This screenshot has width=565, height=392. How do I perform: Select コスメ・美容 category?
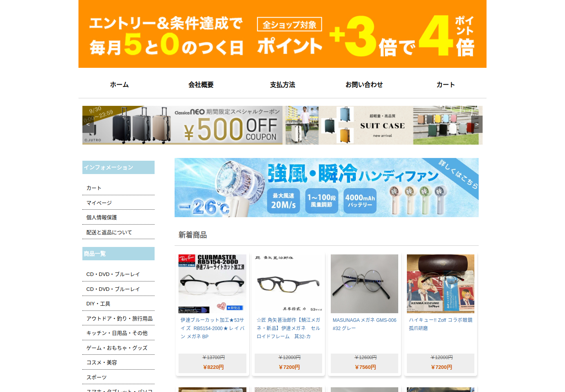pyautogui.click(x=102, y=363)
